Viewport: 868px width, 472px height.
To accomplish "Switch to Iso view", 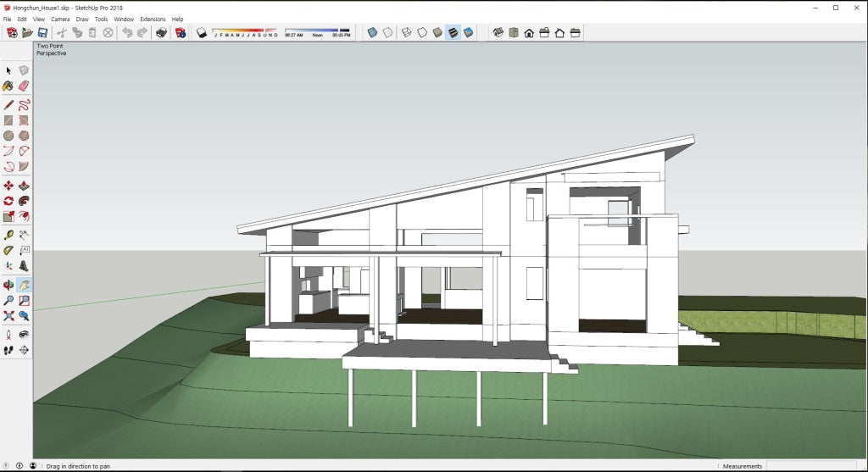I will [x=498, y=33].
